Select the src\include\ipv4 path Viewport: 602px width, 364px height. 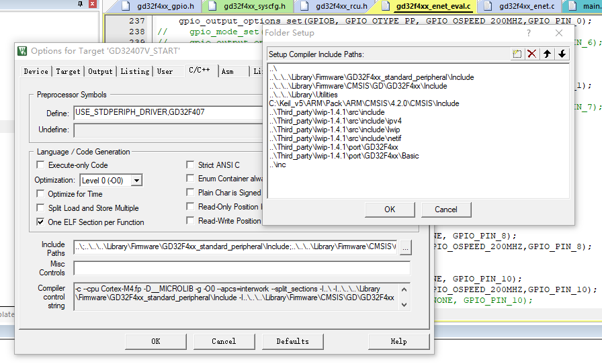coord(335,121)
